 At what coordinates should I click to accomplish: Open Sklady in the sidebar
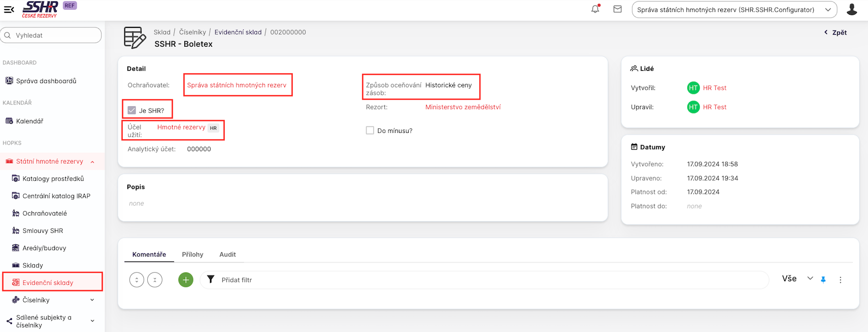pos(32,265)
